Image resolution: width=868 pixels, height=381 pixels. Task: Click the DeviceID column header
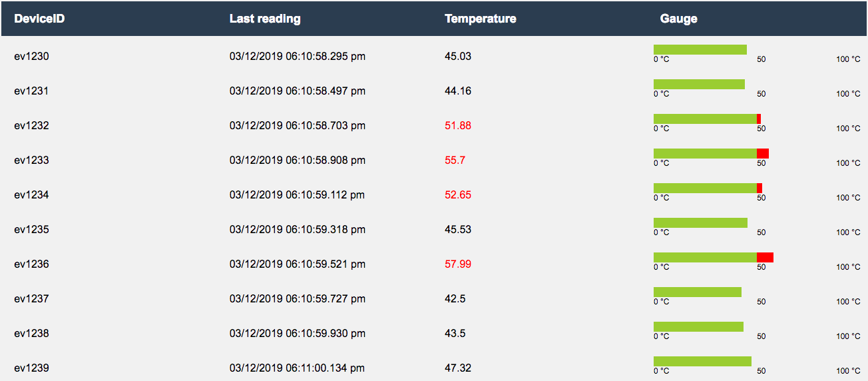39,19
